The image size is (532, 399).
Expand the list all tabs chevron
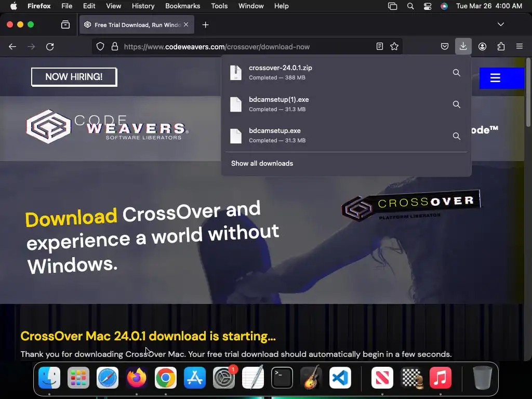(x=501, y=24)
